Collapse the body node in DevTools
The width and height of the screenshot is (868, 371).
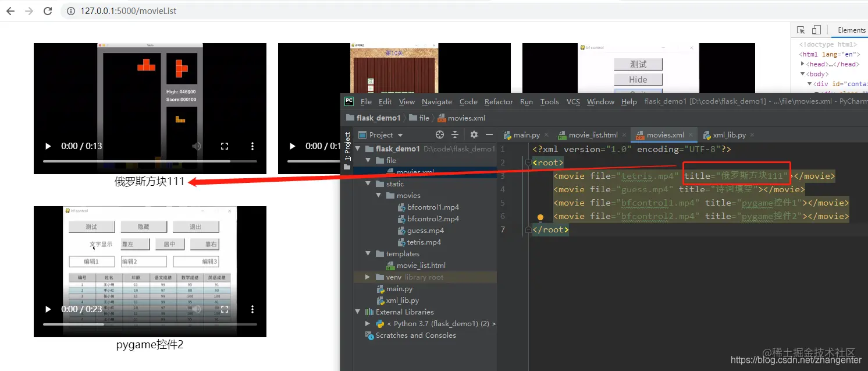coord(803,74)
